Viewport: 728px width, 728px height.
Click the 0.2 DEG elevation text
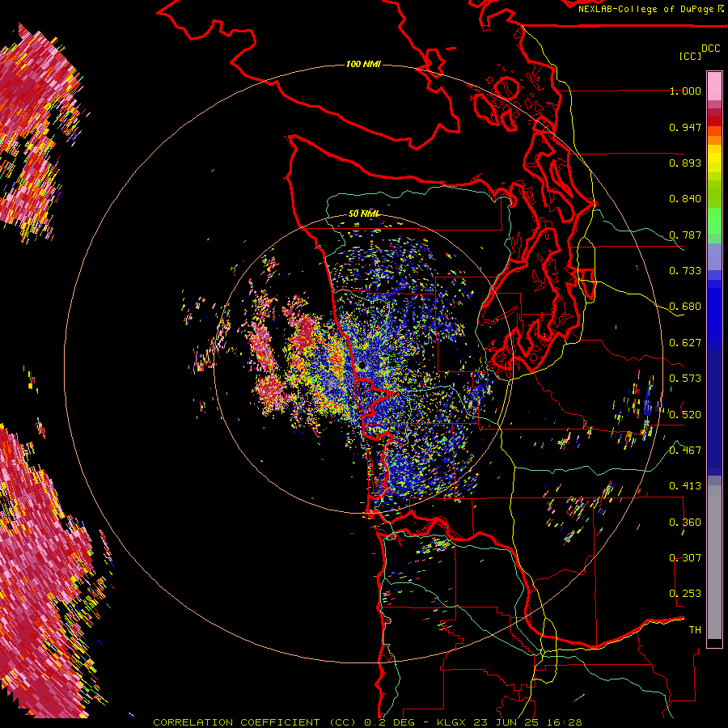click(x=388, y=722)
